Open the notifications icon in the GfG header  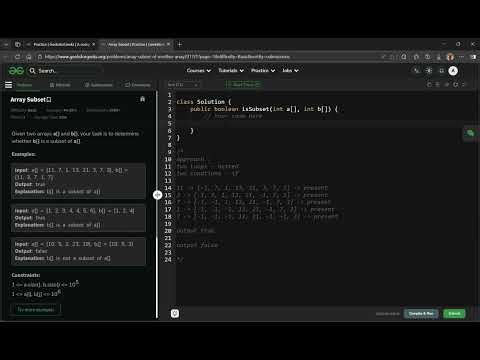click(442, 71)
